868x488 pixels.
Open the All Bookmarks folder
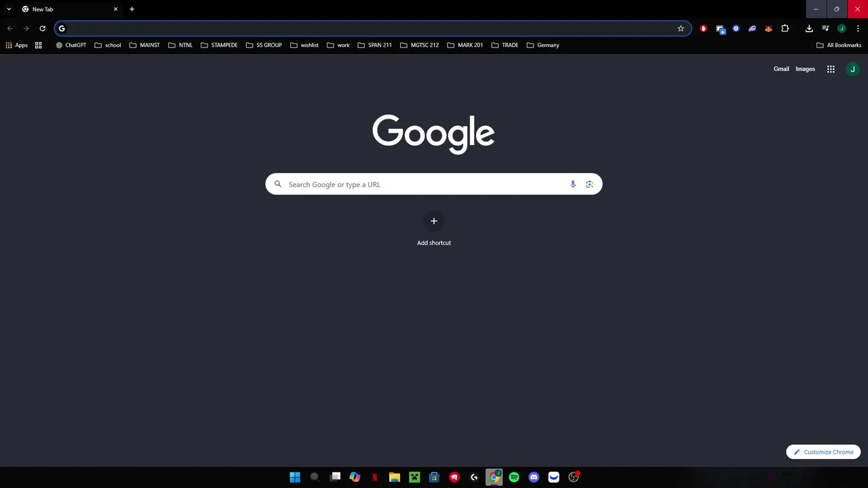839,45
